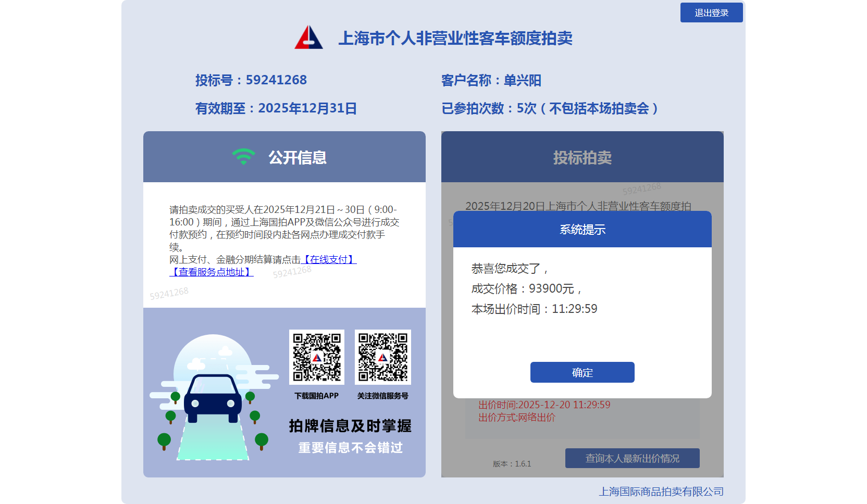Click the 客户名称 单兴阳 label
Screen dimensions: 867x504
tap(491, 80)
